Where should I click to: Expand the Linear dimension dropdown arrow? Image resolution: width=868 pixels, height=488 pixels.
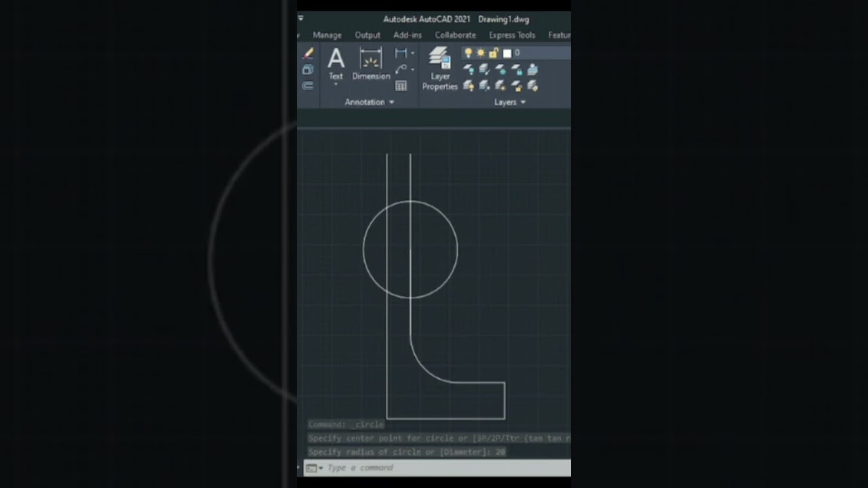412,53
